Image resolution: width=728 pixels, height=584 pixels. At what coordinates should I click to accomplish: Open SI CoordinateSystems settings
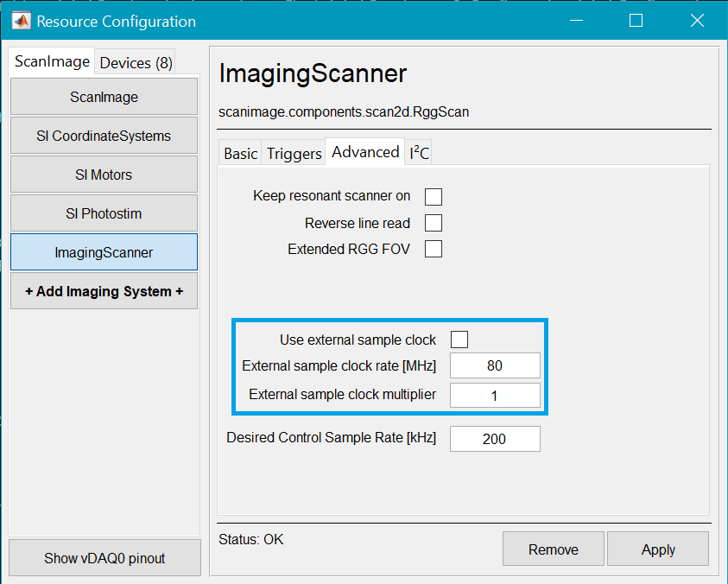click(104, 136)
